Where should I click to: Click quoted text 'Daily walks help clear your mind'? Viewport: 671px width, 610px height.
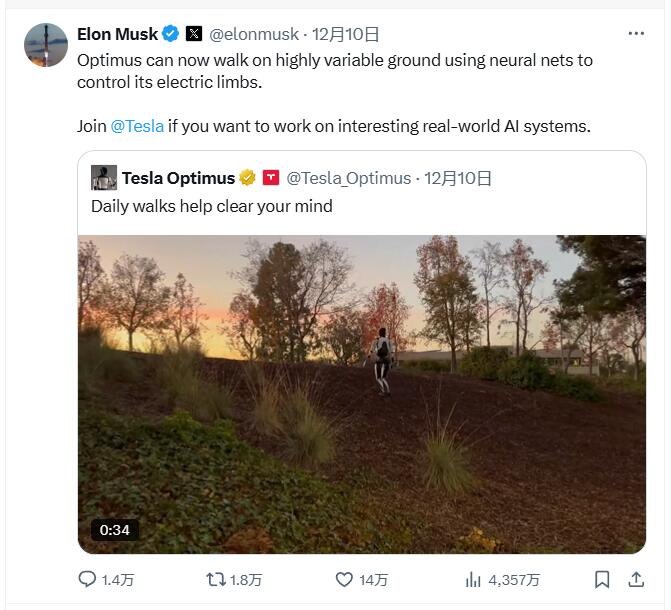click(211, 206)
